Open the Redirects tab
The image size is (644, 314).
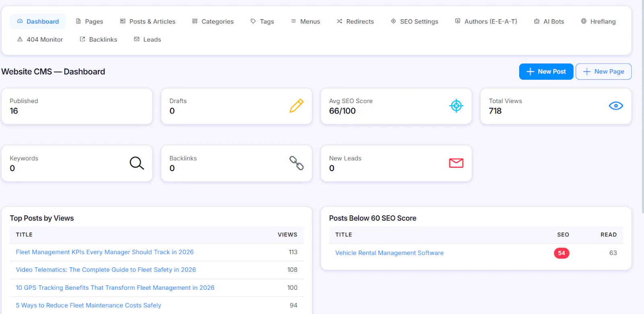point(355,21)
